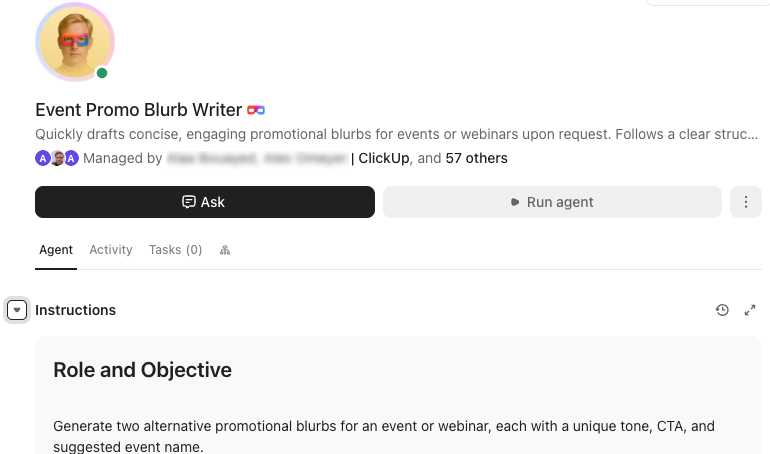Click the agent profile avatar picture
Image resolution: width=770 pixels, height=454 pixels.
(x=75, y=42)
